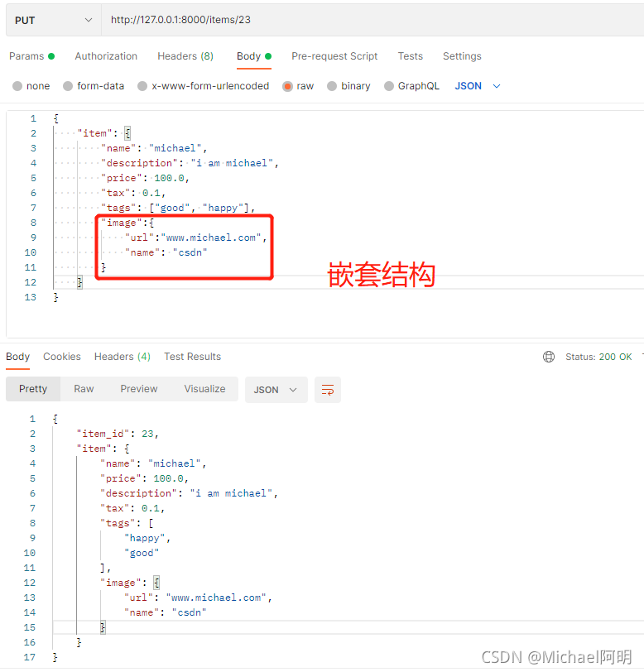Select the response Body tab

[17, 357]
